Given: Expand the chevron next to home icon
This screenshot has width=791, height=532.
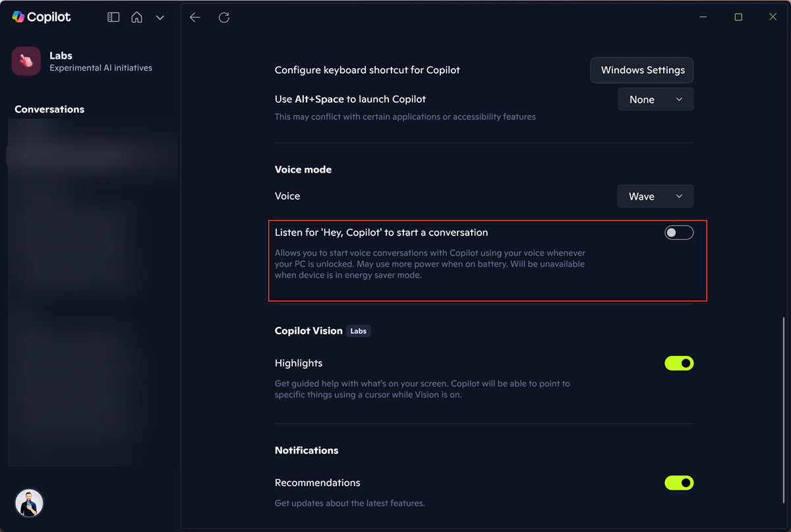Looking at the screenshot, I should click(160, 18).
